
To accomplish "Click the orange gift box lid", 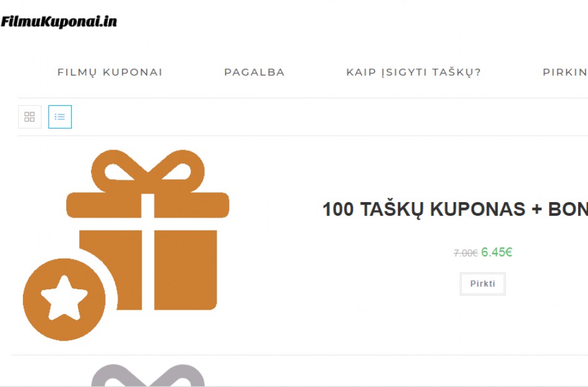I will point(148,205).
